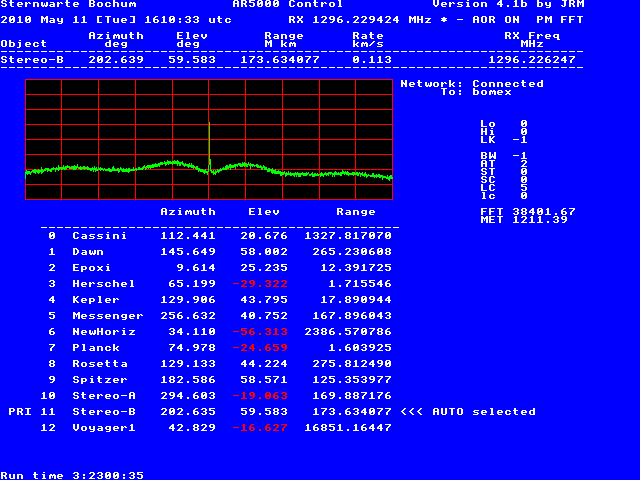The image size is (640, 480).
Task: Click the Network: Connected status
Action: click(472, 84)
